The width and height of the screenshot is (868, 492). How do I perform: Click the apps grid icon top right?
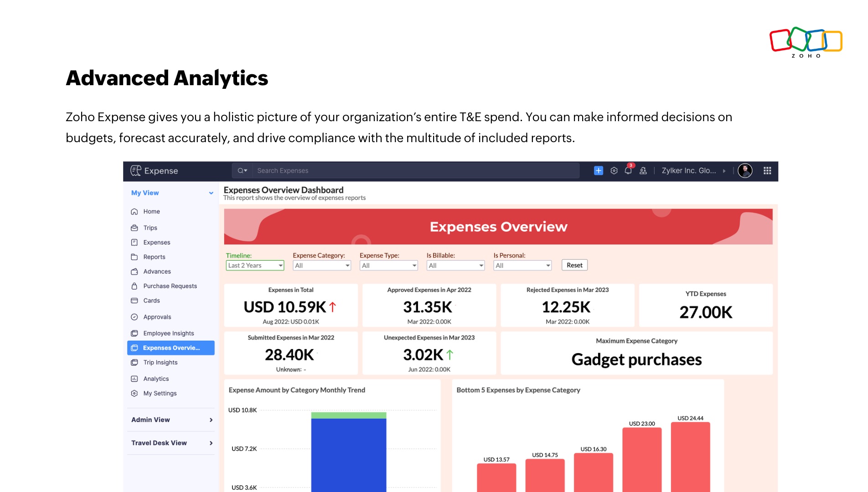767,170
